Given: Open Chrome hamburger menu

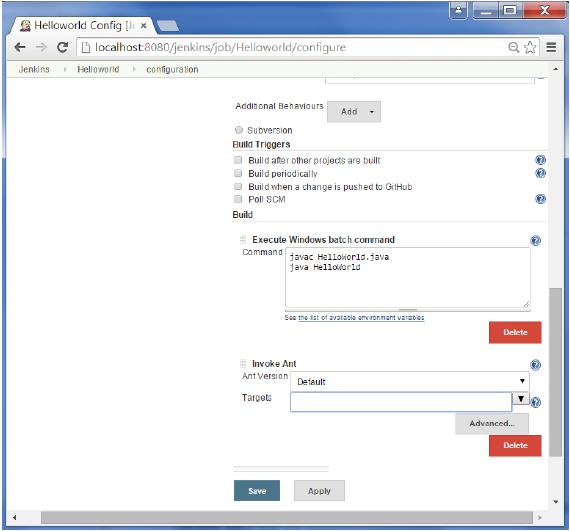Looking at the screenshot, I should point(551,47).
